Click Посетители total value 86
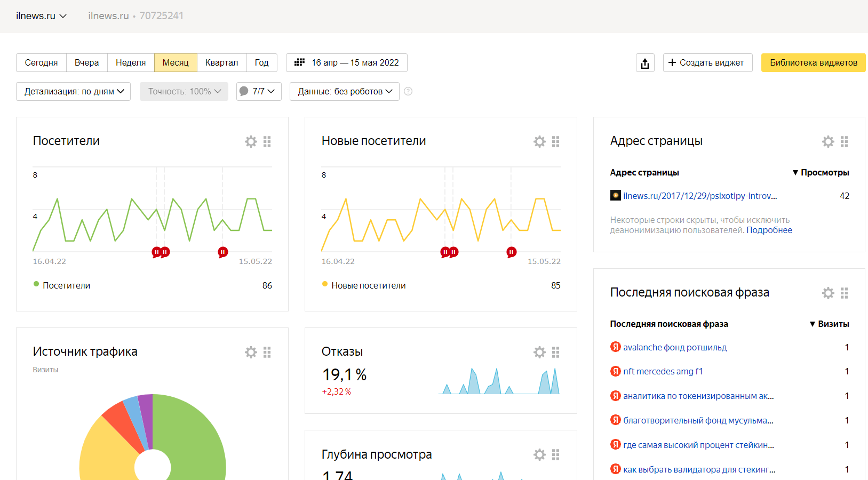The width and height of the screenshot is (868, 480). [267, 285]
